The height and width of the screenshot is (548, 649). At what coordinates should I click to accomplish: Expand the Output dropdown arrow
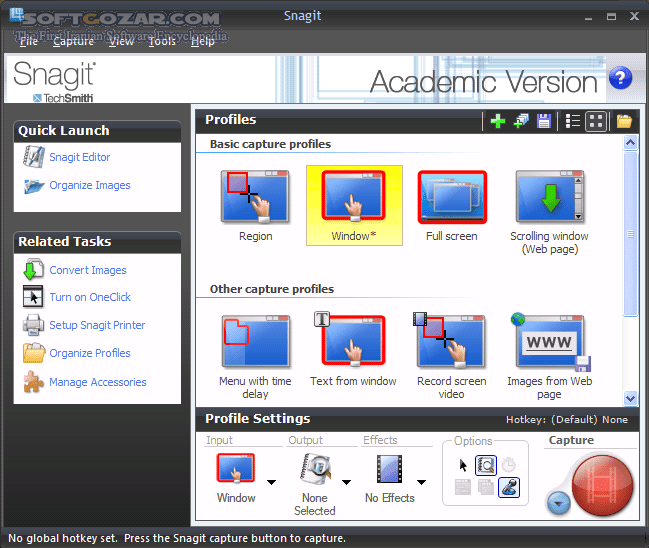(346, 482)
